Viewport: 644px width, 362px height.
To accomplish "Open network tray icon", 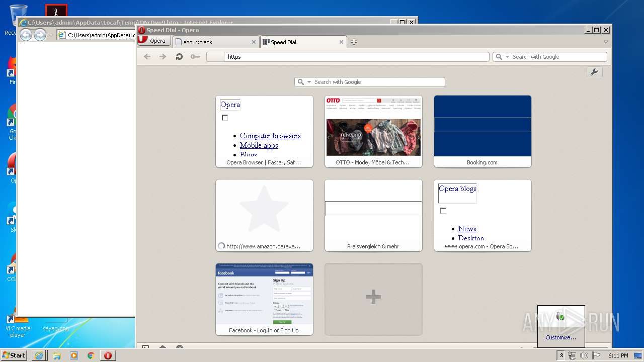I will click(572, 355).
